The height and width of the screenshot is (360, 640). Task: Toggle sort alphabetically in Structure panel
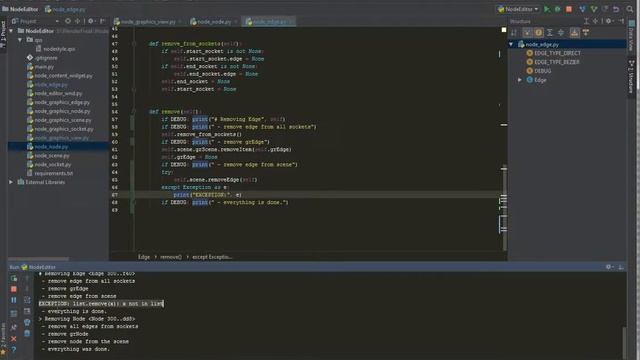click(514, 33)
